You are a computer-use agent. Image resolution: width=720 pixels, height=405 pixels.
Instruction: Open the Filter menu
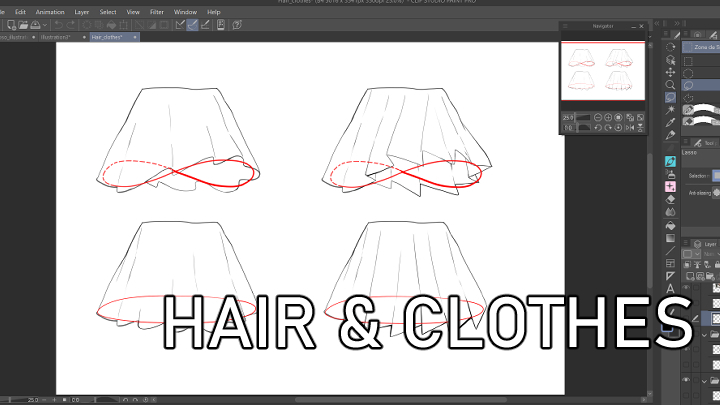pyautogui.click(x=157, y=12)
